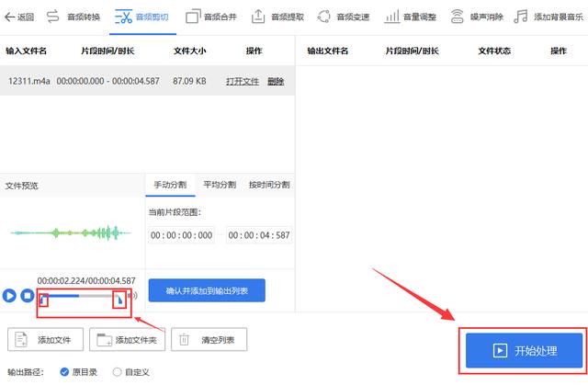Image resolution: width=588 pixels, height=385 pixels.
Task: Click the 开始处理 button
Action: (525, 350)
